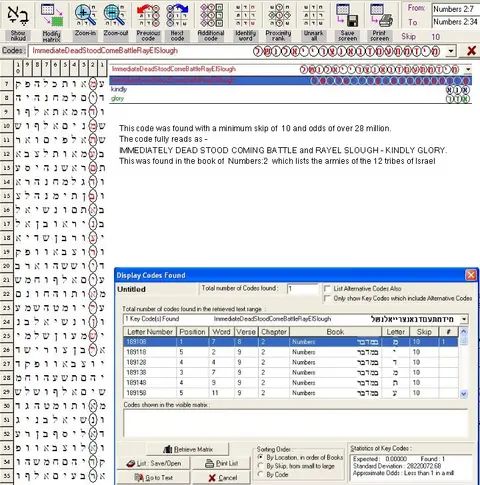Select table row with Letter Number 189148
The width and height of the screenshot is (480, 485).
[291, 383]
